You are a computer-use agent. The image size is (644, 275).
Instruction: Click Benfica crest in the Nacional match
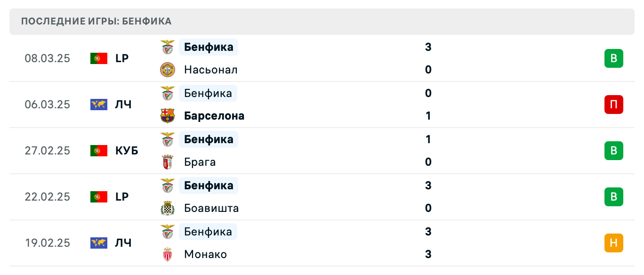click(x=167, y=47)
